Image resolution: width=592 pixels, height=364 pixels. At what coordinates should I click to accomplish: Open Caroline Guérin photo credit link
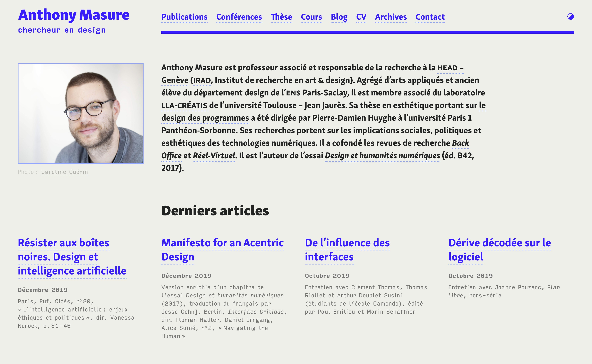[64, 172]
